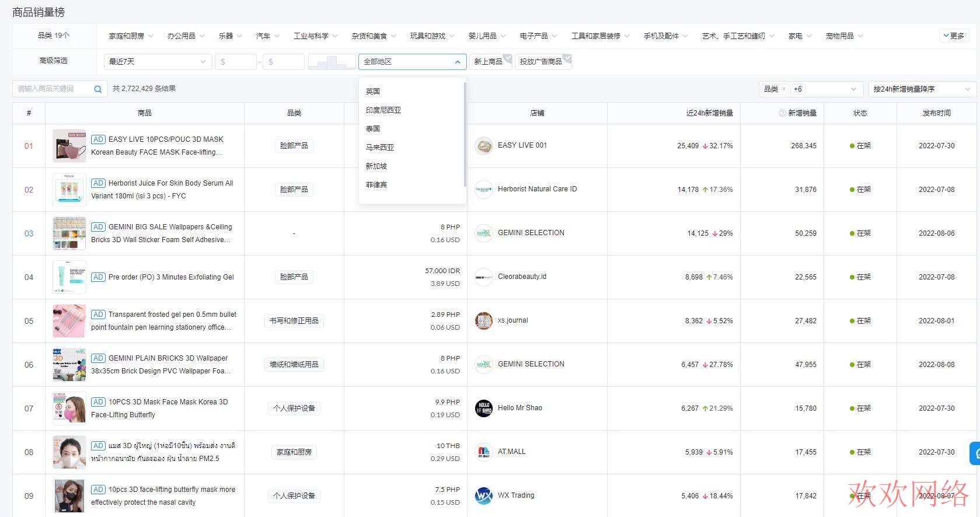Open Herborist Juice Body Serum thumbnail
Image resolution: width=980 pixels, height=517 pixels.
click(x=69, y=190)
